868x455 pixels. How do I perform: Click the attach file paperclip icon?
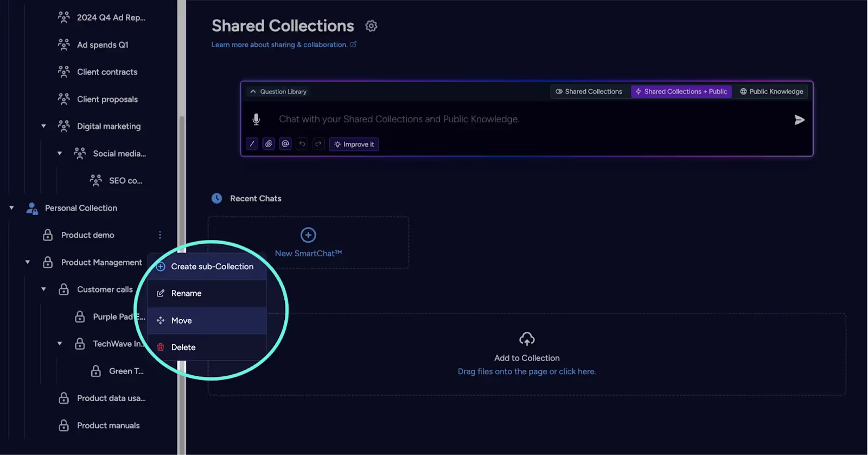(269, 144)
